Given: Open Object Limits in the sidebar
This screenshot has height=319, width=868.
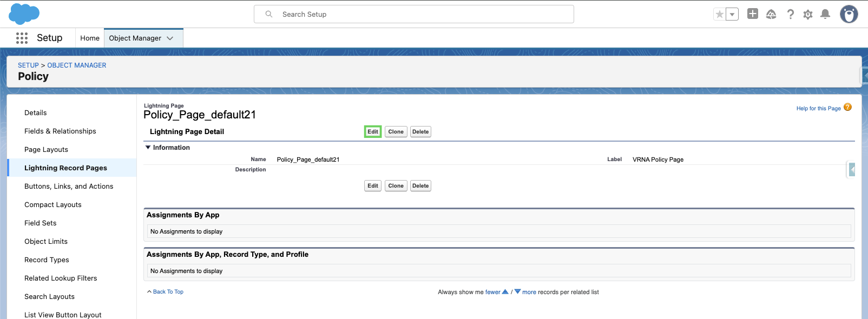Looking at the screenshot, I should (46, 241).
